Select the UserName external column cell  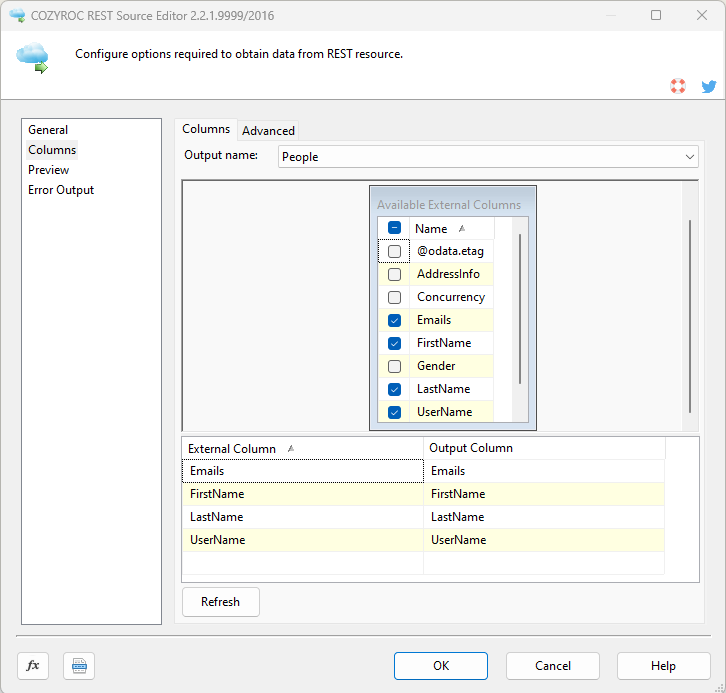(x=303, y=540)
